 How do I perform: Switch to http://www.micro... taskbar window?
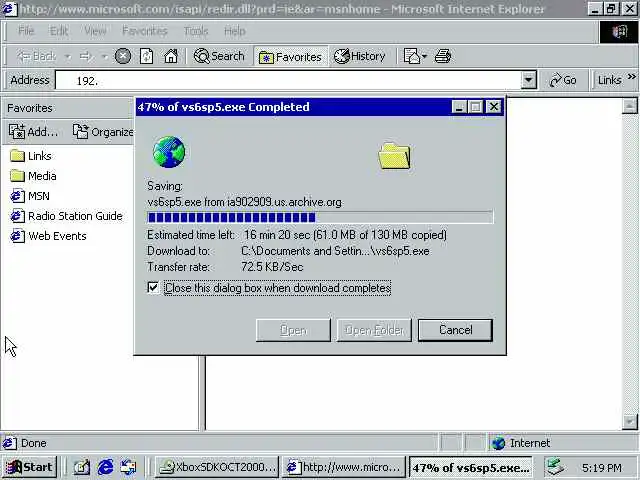[344, 467]
